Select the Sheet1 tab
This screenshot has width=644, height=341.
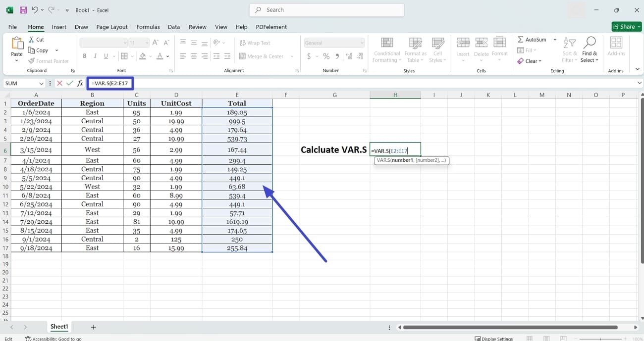[59, 327]
